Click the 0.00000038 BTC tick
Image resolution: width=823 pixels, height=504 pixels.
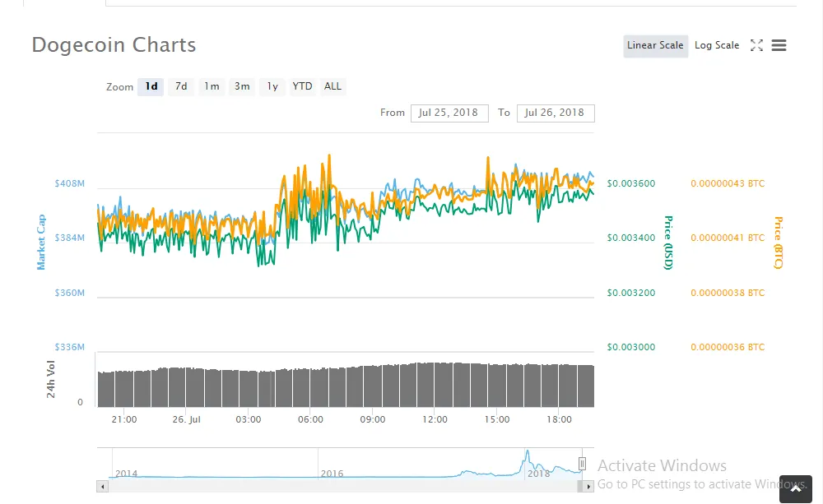coord(728,293)
